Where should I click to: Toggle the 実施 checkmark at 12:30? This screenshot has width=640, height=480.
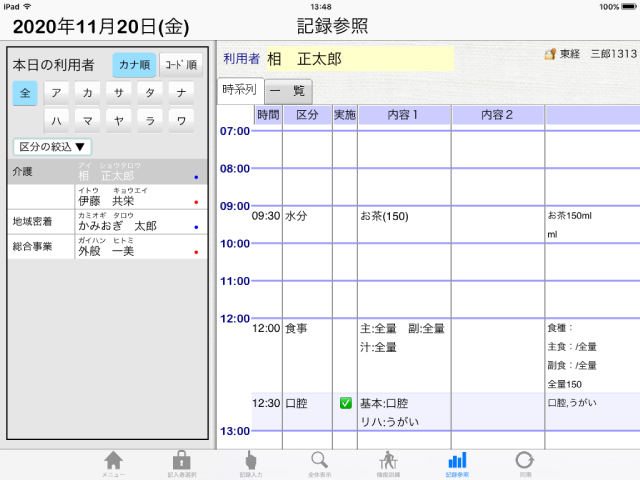click(345, 404)
